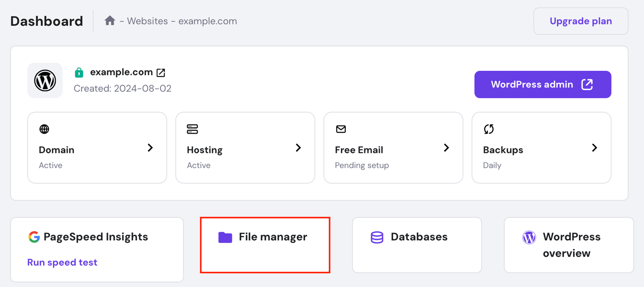644x287 pixels.
Task: Click the Google logo beside PageSpeed Insights
Action: tap(33, 237)
